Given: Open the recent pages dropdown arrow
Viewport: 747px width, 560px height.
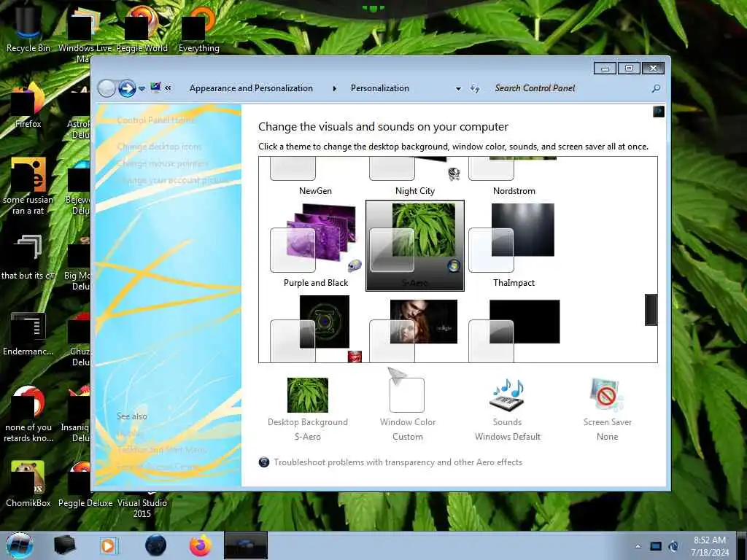Looking at the screenshot, I should [x=142, y=89].
